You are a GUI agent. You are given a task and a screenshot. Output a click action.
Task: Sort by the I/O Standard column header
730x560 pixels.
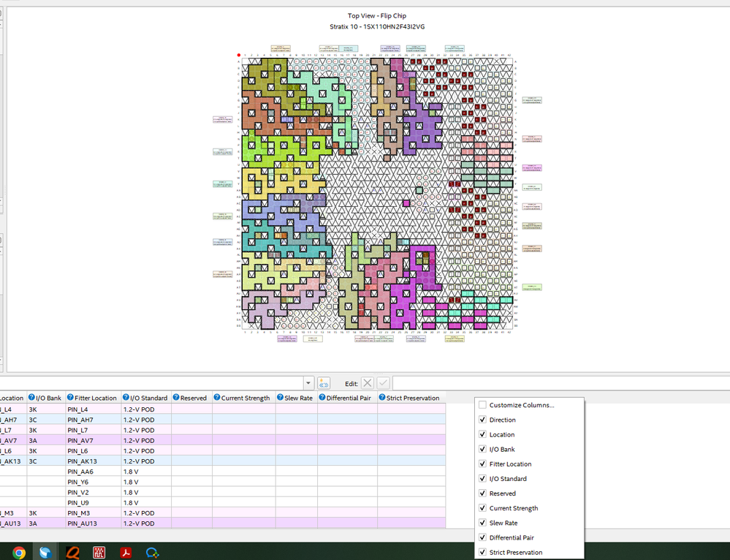149,398
